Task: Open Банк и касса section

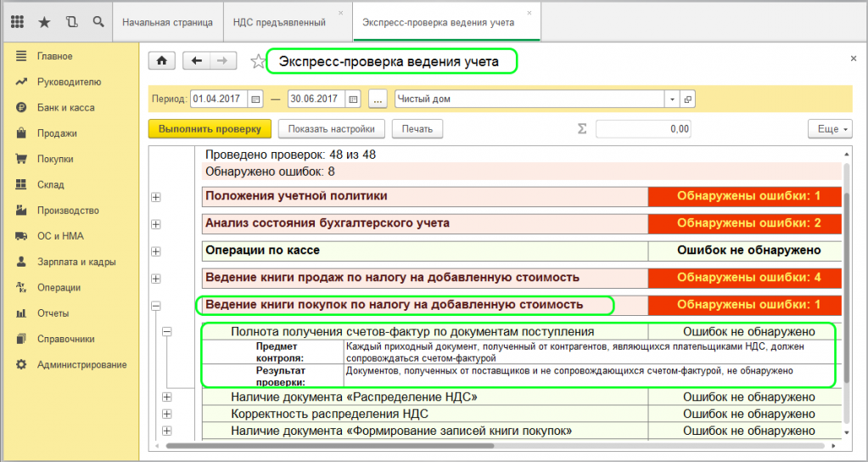Action: coord(65,108)
